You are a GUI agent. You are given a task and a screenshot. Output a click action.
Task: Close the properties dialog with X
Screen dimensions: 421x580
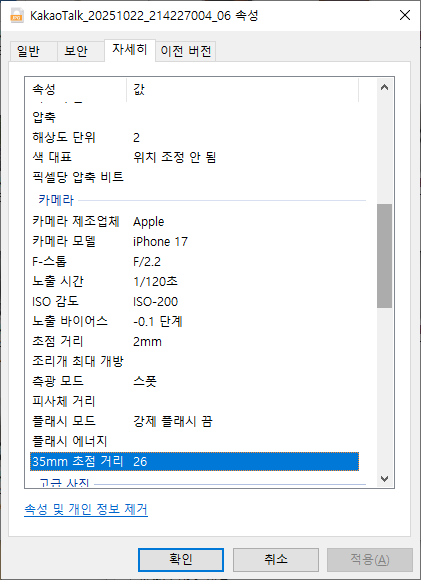pyautogui.click(x=405, y=15)
